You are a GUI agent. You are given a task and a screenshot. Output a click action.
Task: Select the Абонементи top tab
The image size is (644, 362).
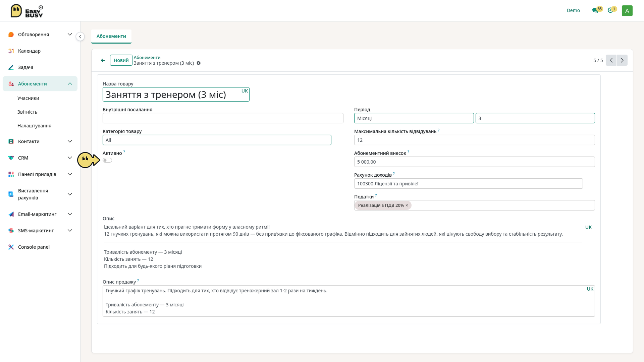[x=111, y=36]
